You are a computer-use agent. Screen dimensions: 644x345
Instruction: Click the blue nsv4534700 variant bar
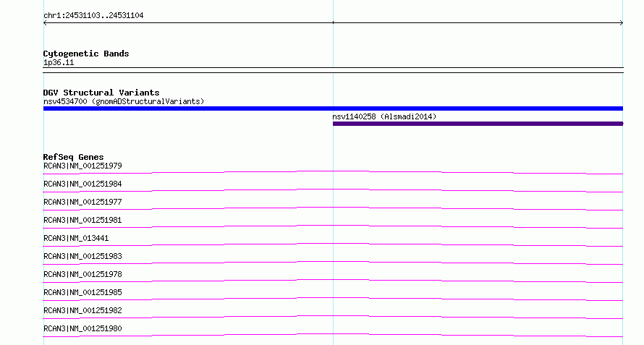pyautogui.click(x=333, y=108)
